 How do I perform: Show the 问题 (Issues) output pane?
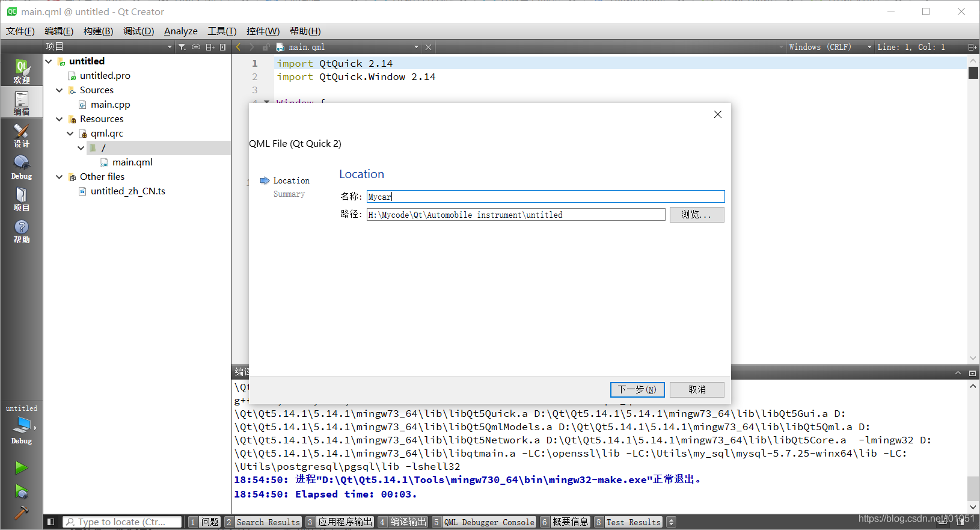coord(204,522)
